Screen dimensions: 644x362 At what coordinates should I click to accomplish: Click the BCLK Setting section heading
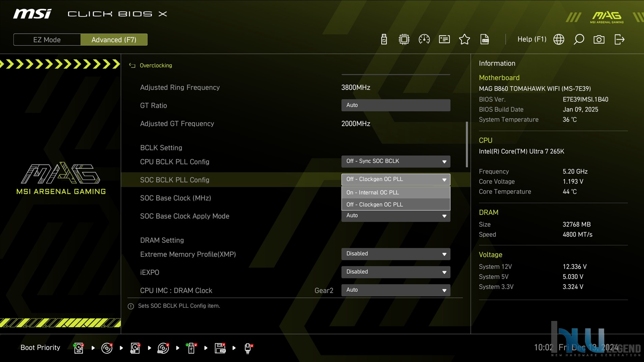(x=161, y=148)
